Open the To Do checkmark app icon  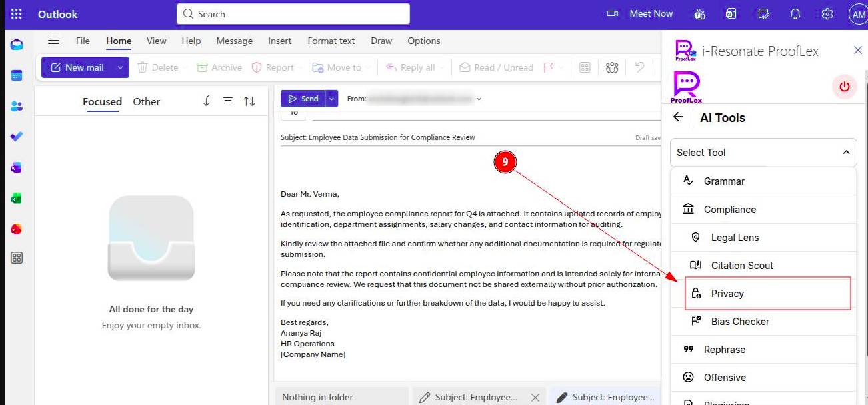(17, 137)
